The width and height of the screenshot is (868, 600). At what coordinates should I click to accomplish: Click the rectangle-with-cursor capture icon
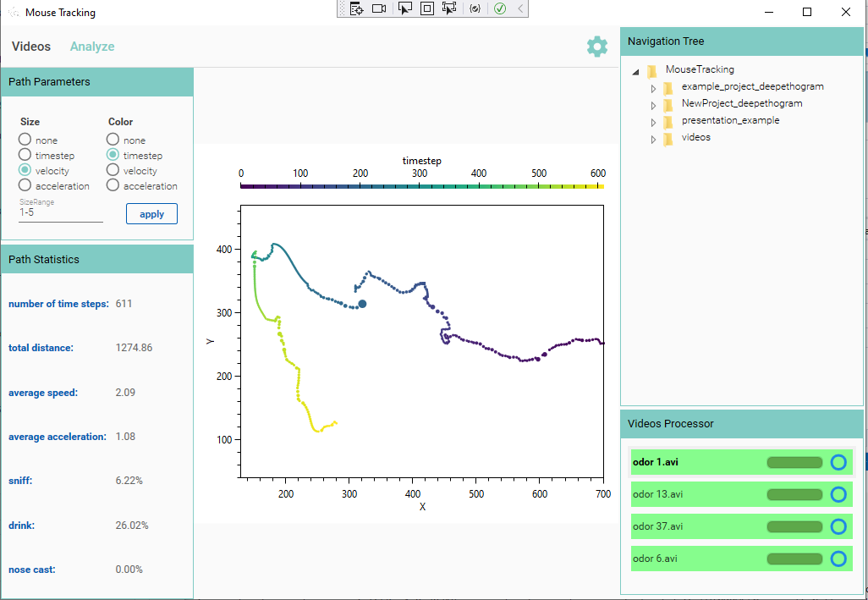pos(449,8)
